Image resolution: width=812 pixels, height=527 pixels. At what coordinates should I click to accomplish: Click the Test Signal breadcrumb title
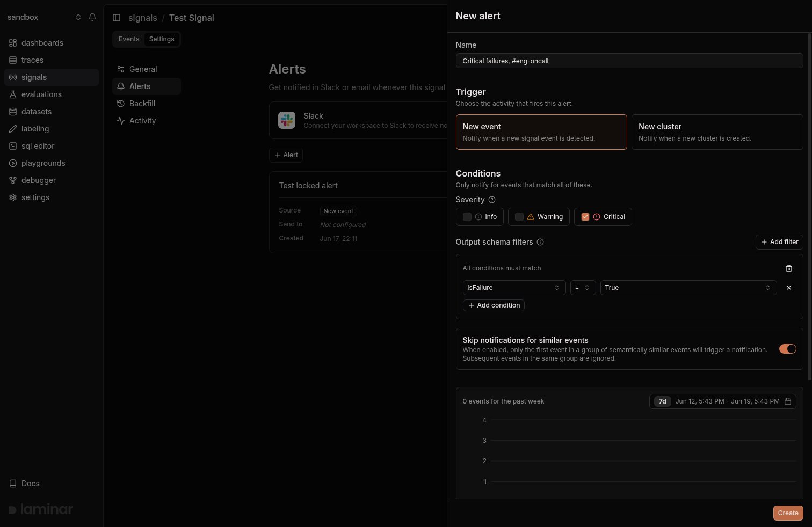pos(192,18)
